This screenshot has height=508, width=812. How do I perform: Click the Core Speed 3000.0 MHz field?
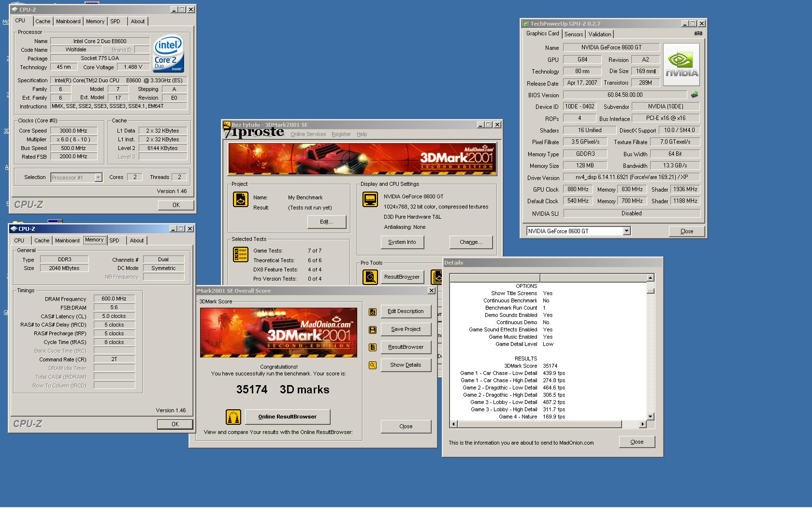[73, 131]
